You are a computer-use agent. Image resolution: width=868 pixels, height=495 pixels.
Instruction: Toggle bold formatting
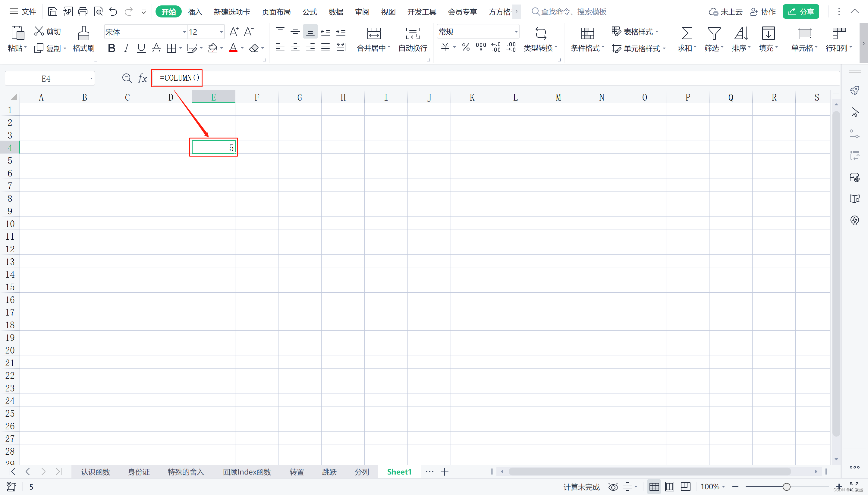click(x=111, y=48)
